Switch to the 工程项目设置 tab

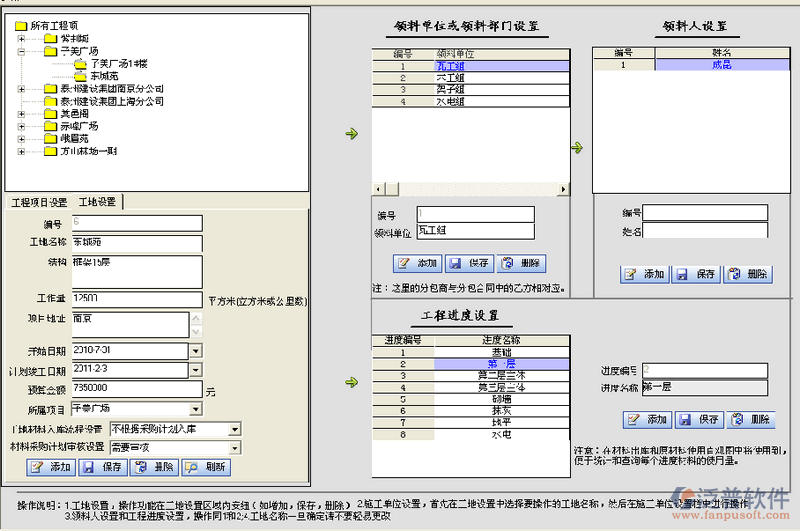point(39,203)
